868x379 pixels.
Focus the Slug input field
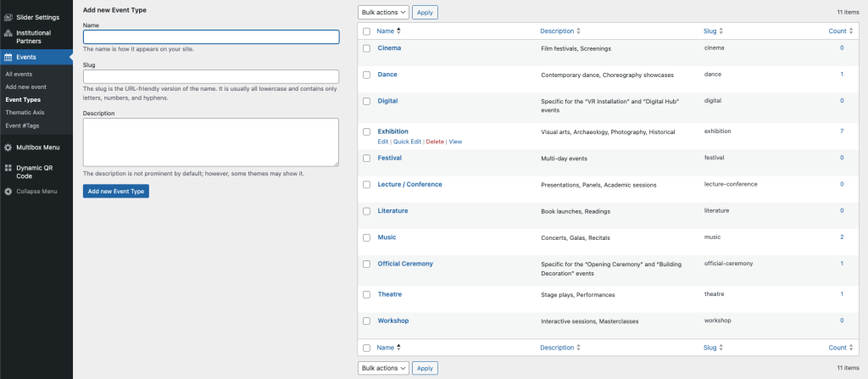tap(210, 76)
